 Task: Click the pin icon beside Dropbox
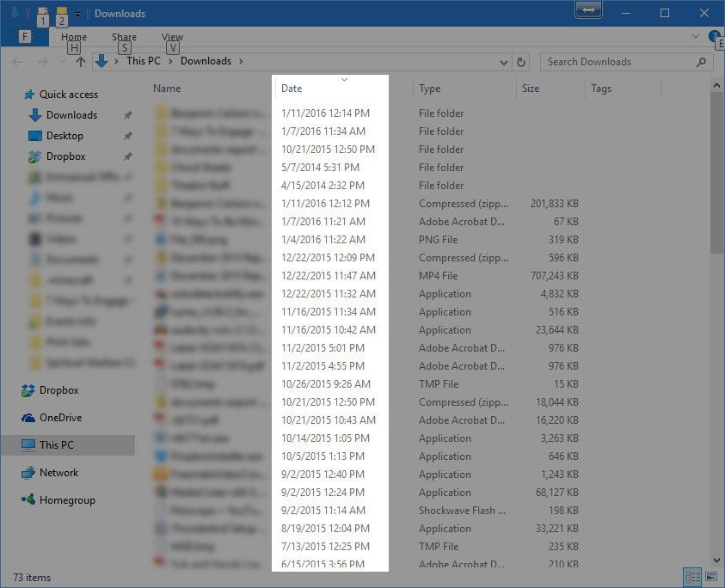127,156
